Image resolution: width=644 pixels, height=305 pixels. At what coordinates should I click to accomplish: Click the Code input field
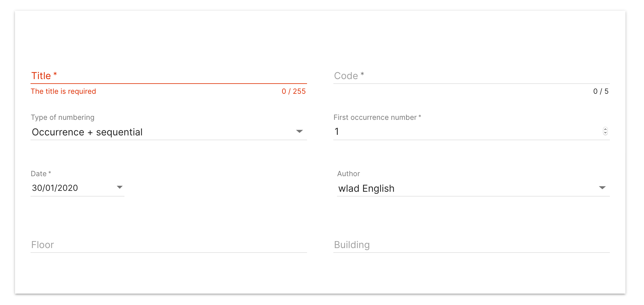click(472, 76)
